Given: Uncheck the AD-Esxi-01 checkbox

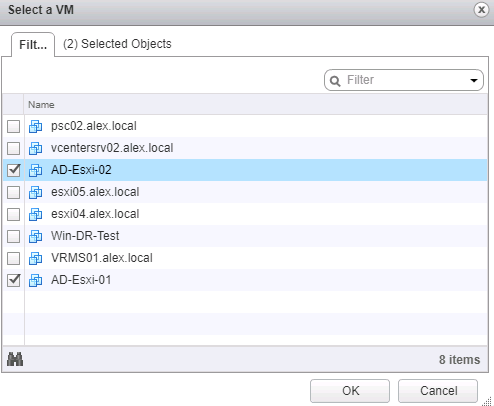Looking at the screenshot, I should tap(13, 280).
